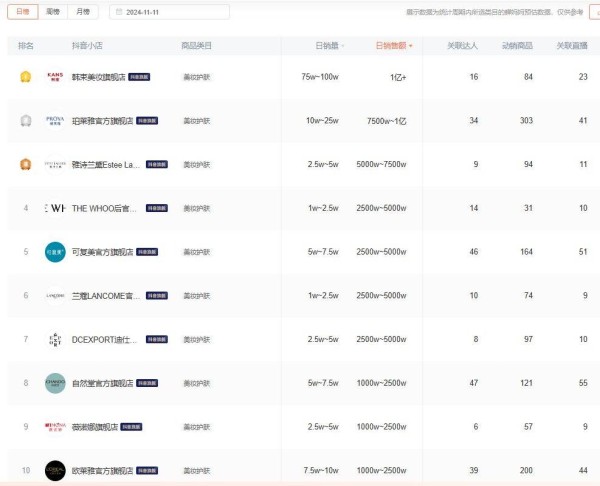600x486 pixels.
Task: Click the 1亿+ sales value for 韩束
Action: 398,77
